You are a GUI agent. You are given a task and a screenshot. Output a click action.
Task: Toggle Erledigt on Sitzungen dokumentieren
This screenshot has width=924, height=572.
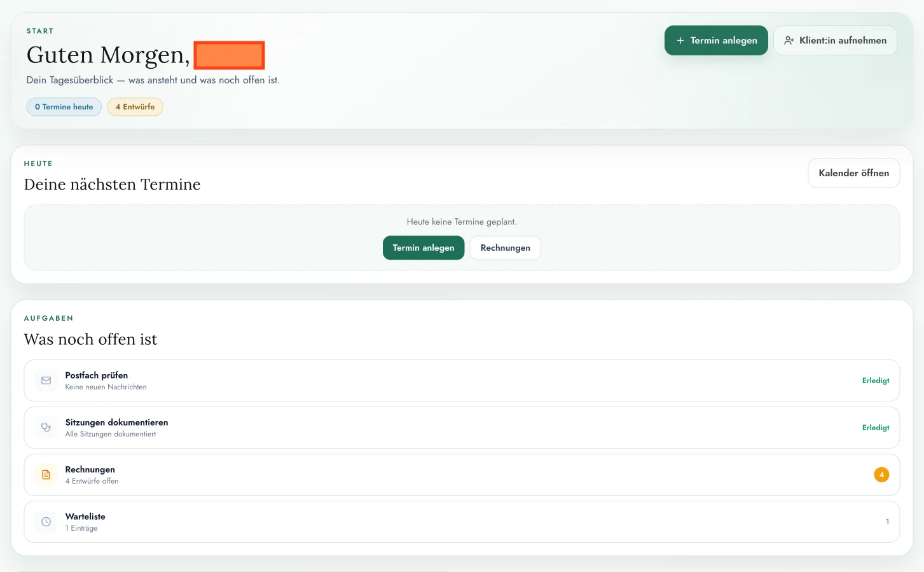coord(876,427)
